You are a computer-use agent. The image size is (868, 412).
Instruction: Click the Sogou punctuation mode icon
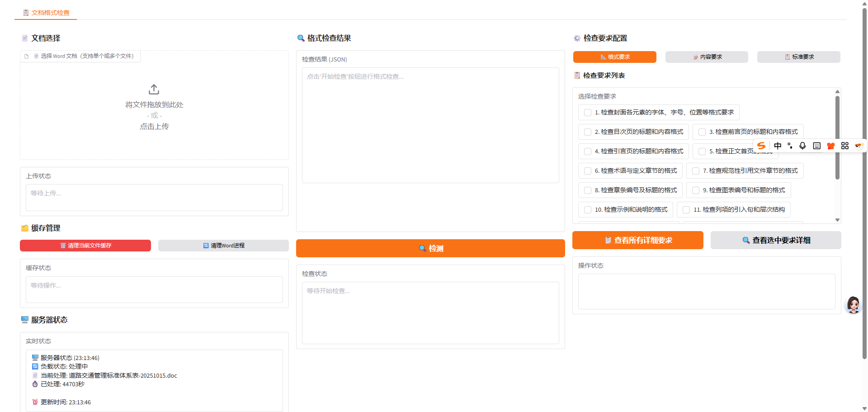click(x=790, y=146)
